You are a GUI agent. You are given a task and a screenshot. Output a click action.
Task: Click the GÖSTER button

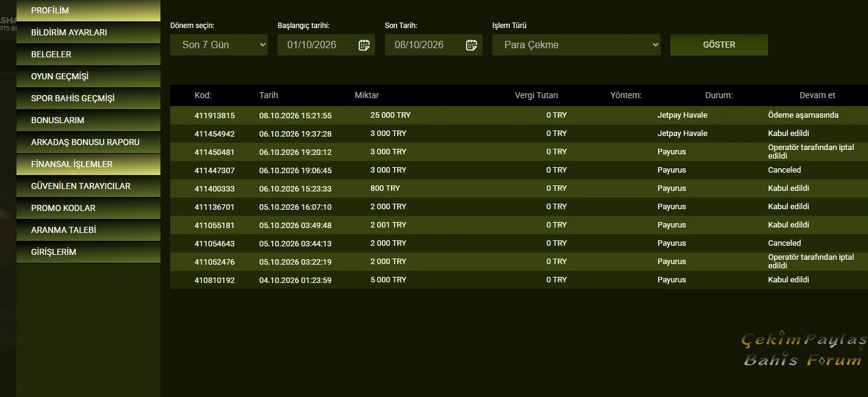pos(719,45)
